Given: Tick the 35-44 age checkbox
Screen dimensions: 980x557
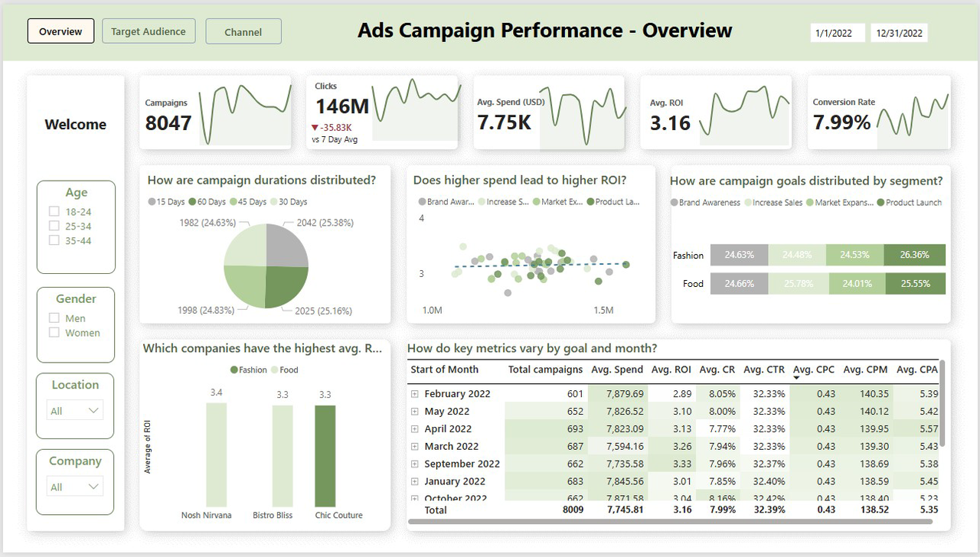Looking at the screenshot, I should (54, 240).
